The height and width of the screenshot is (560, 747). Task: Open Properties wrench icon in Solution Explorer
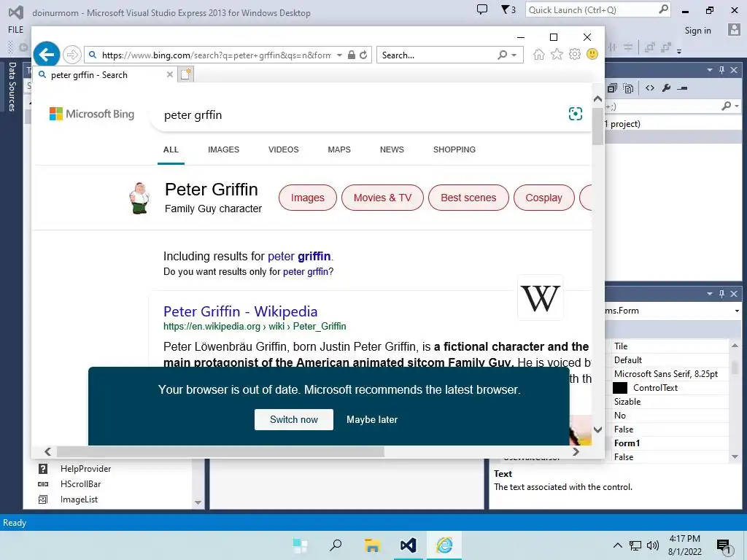(667, 88)
